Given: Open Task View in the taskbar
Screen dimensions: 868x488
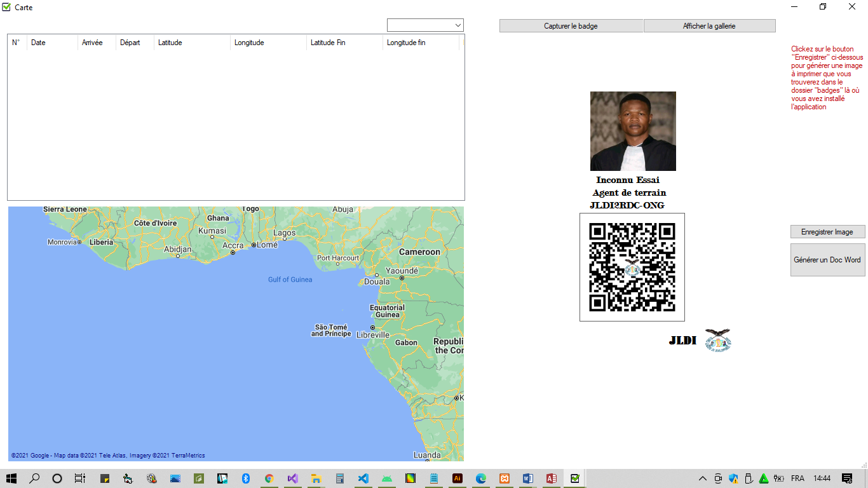Looking at the screenshot, I should 80,478.
